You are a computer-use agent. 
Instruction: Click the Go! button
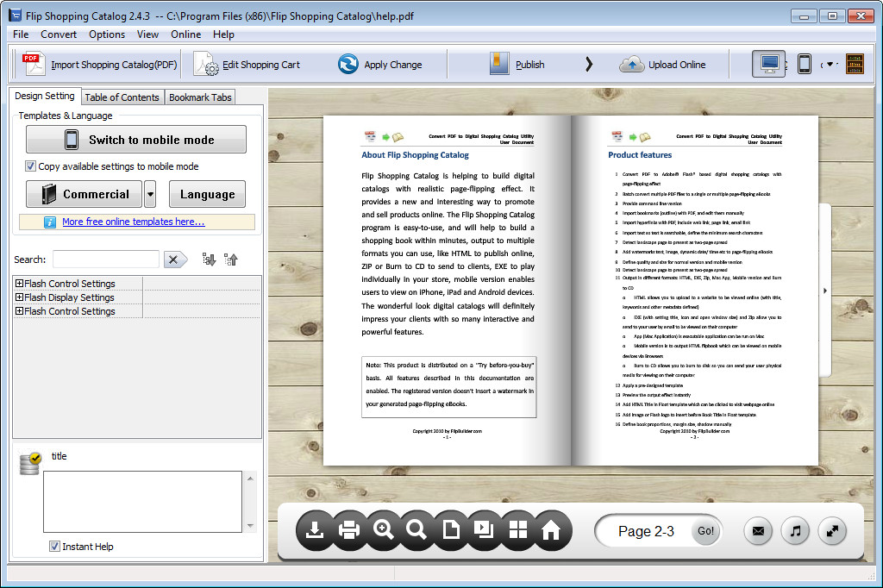pos(705,530)
